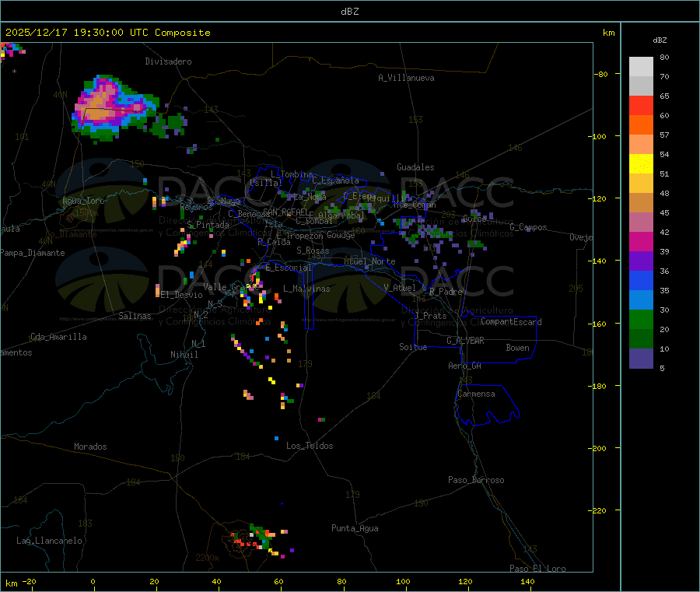Click the El_Desvio location label
700x592 pixels.
[x=181, y=295]
